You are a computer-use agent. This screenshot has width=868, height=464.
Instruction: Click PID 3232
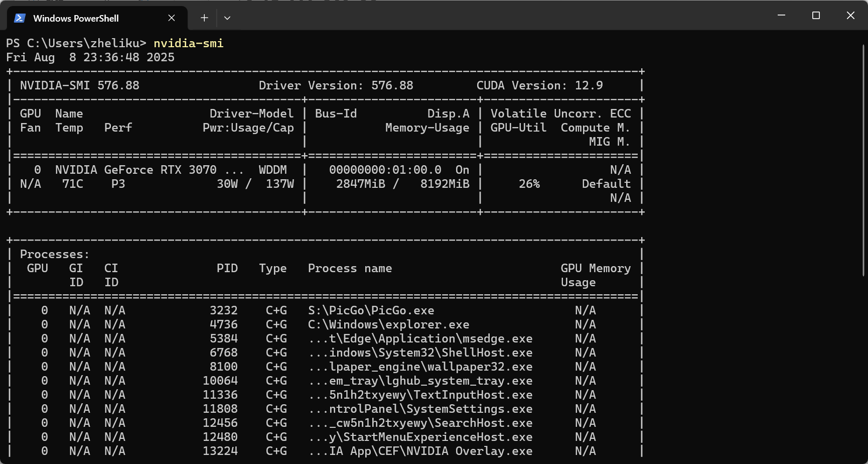click(x=224, y=310)
